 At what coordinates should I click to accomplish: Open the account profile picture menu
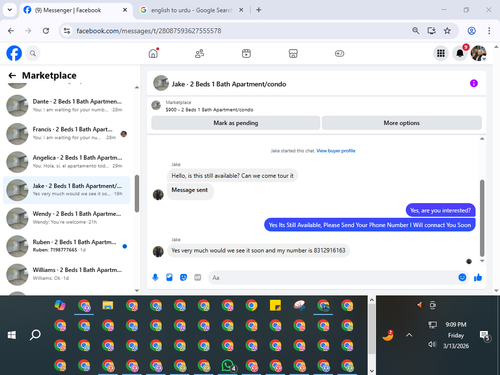pos(478,53)
